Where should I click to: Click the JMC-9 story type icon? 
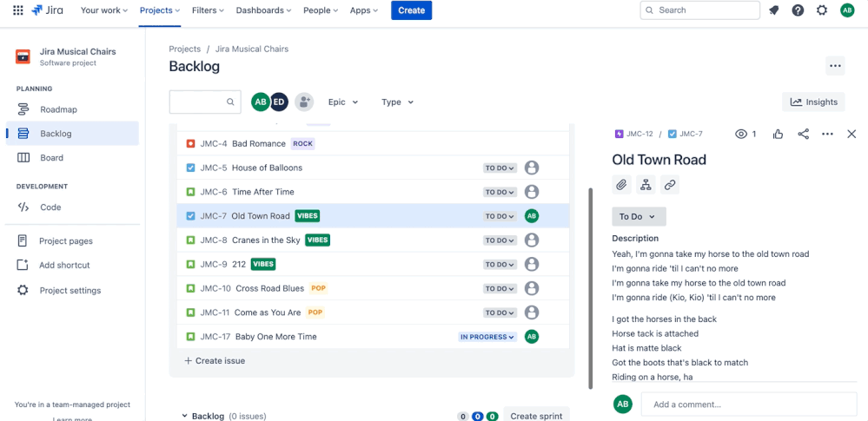point(190,265)
